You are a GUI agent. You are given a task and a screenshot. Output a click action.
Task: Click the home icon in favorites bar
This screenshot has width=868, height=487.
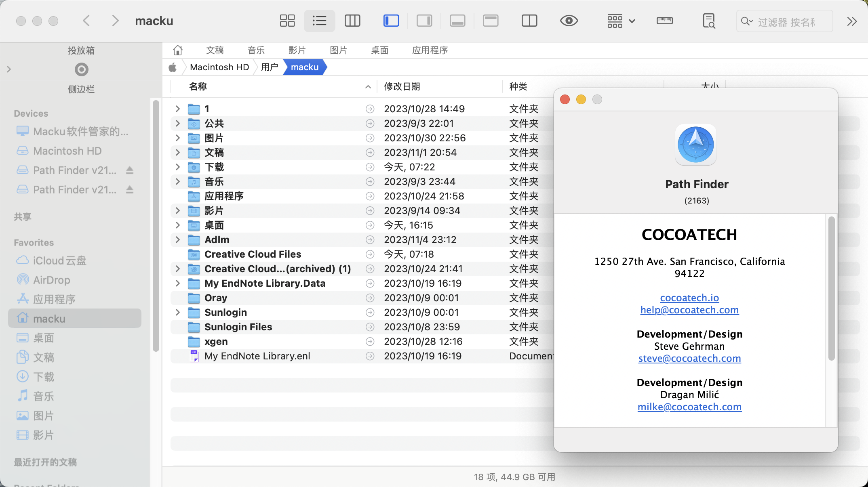tap(177, 50)
